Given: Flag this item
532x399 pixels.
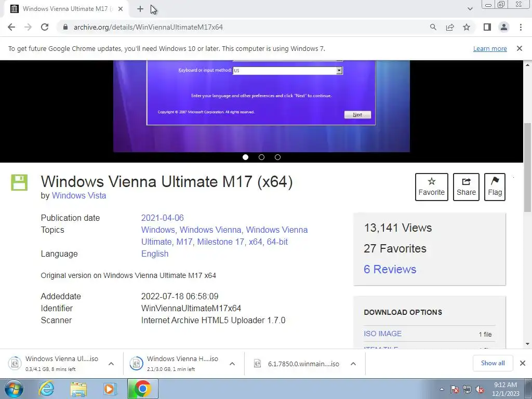Looking at the screenshot, I should pos(495,187).
